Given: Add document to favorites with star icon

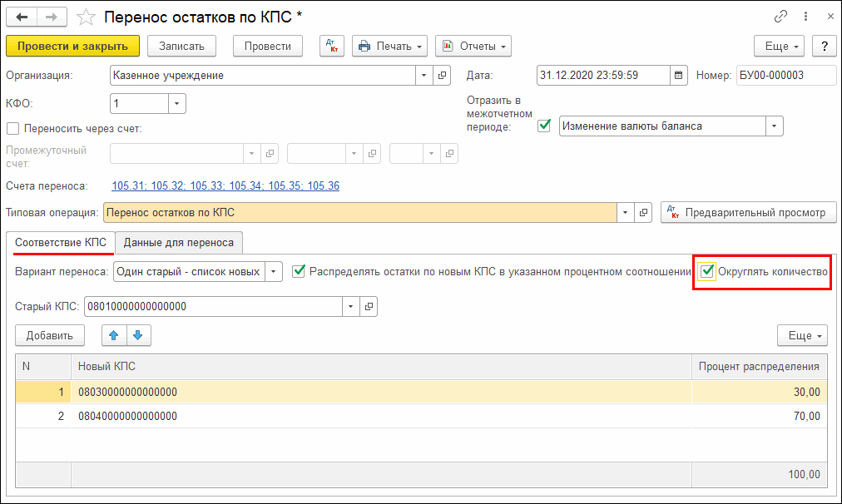Looking at the screenshot, I should (x=85, y=17).
